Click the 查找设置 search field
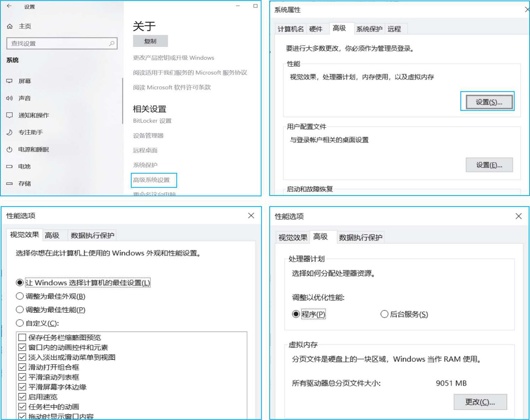The image size is (530, 420). click(x=57, y=43)
